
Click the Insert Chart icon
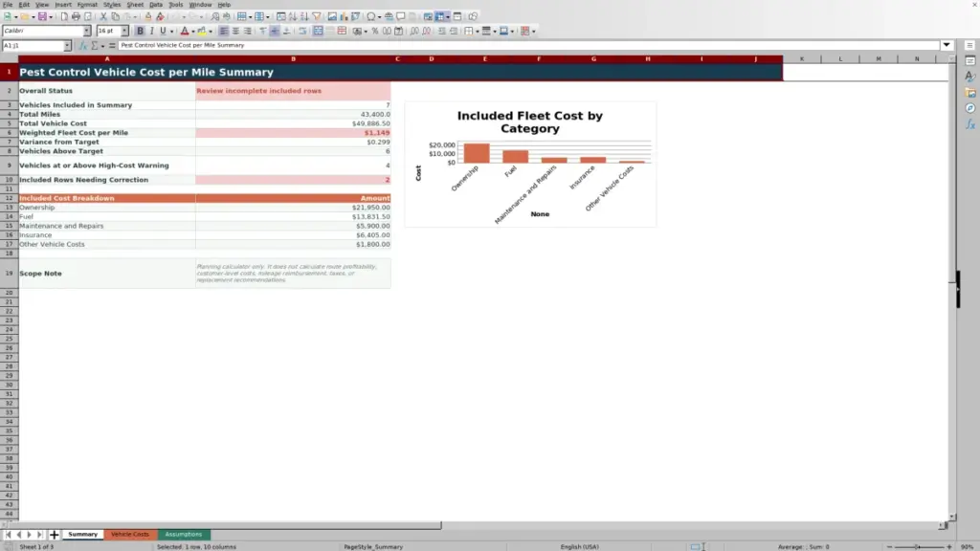344,17
